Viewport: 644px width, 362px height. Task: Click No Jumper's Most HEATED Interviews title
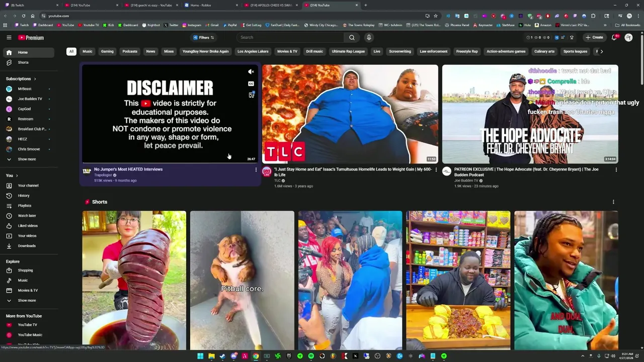pos(128,169)
